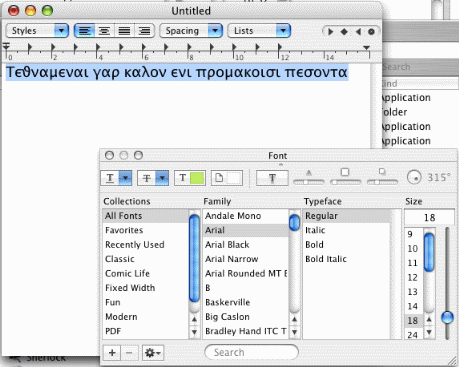Choose Big Caslon font family

(245, 317)
